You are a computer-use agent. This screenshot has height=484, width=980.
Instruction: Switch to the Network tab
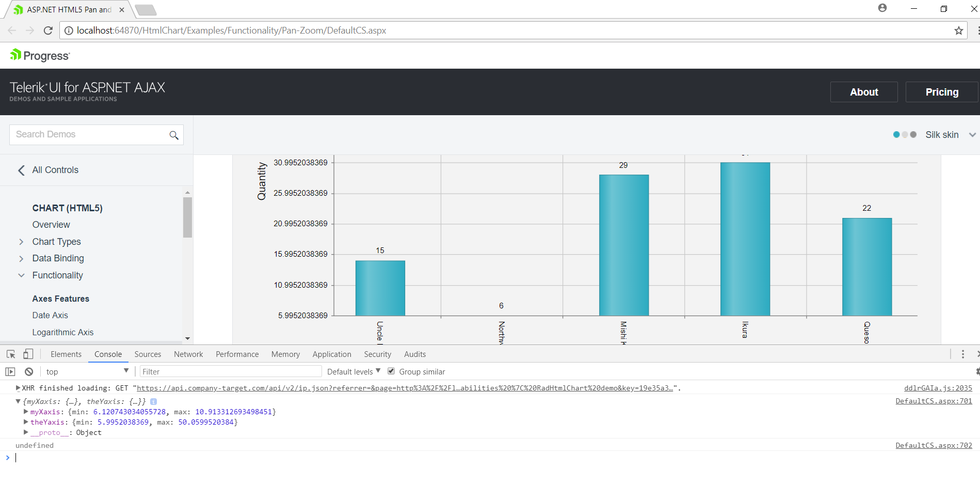[188, 354]
